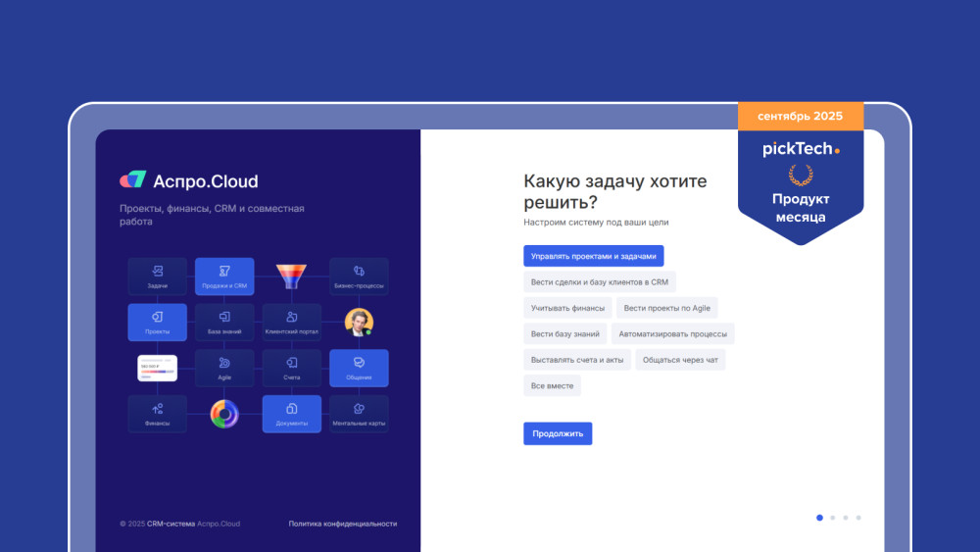This screenshot has width=980, height=552.
Task: Go to the second pagination dot
Action: 832,518
